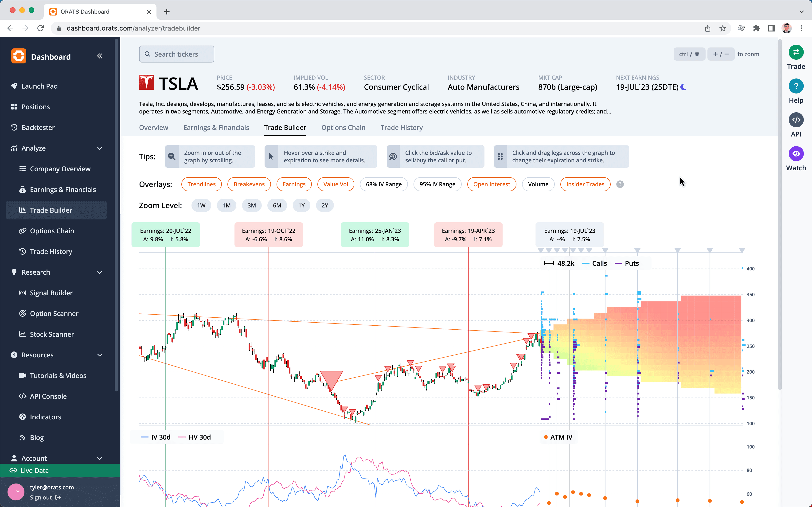Click the magnifier icon in Zoom tip
The image size is (812, 507).
172,156
